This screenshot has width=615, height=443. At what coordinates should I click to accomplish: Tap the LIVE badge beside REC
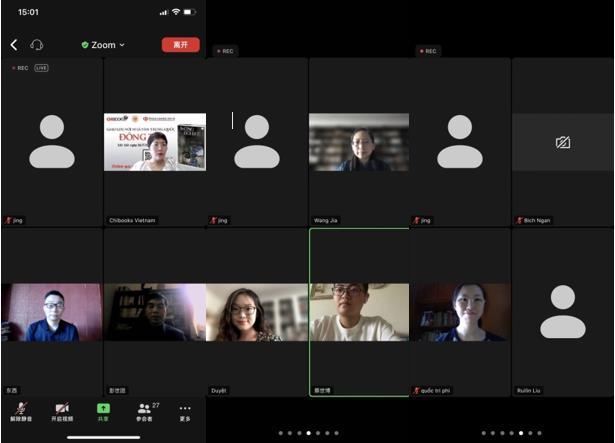pos(41,68)
